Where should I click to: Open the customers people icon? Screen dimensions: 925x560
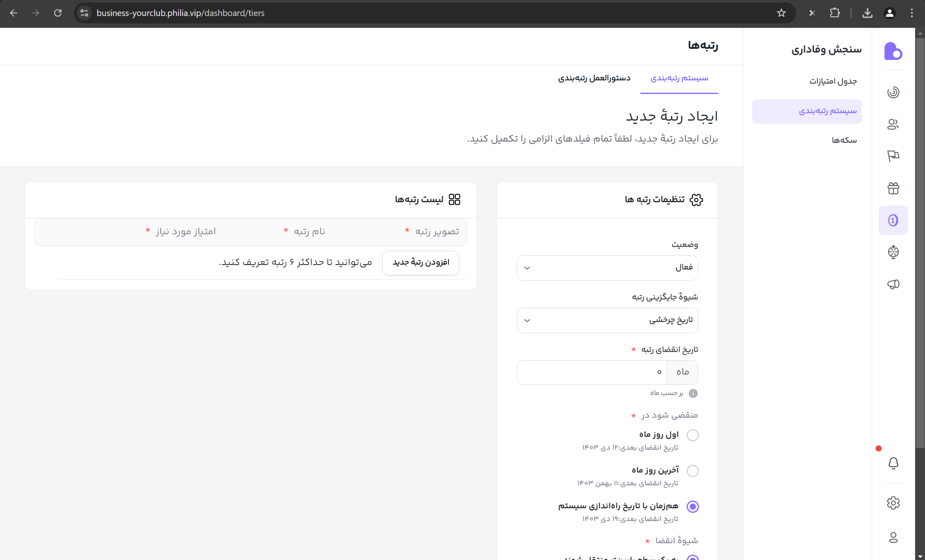coord(893,124)
